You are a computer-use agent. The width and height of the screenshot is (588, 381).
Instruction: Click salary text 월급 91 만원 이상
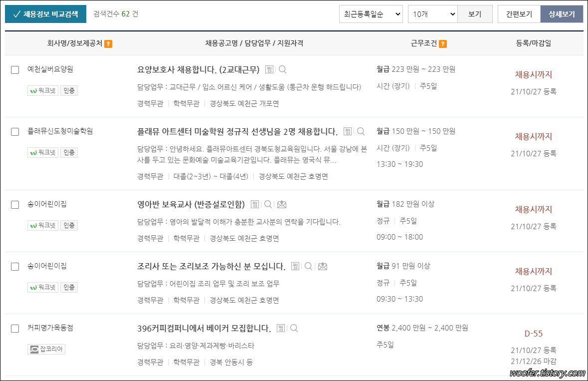pos(403,266)
